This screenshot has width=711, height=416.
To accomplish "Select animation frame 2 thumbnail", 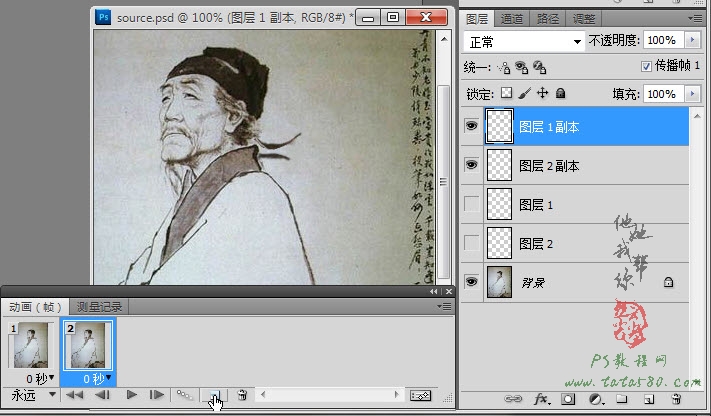I will [x=88, y=345].
